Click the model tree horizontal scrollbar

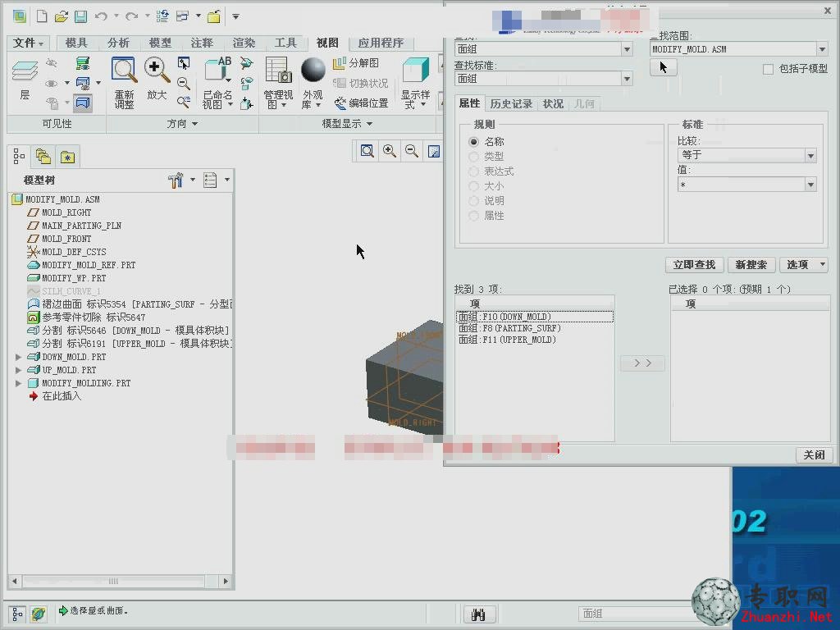pyautogui.click(x=113, y=582)
